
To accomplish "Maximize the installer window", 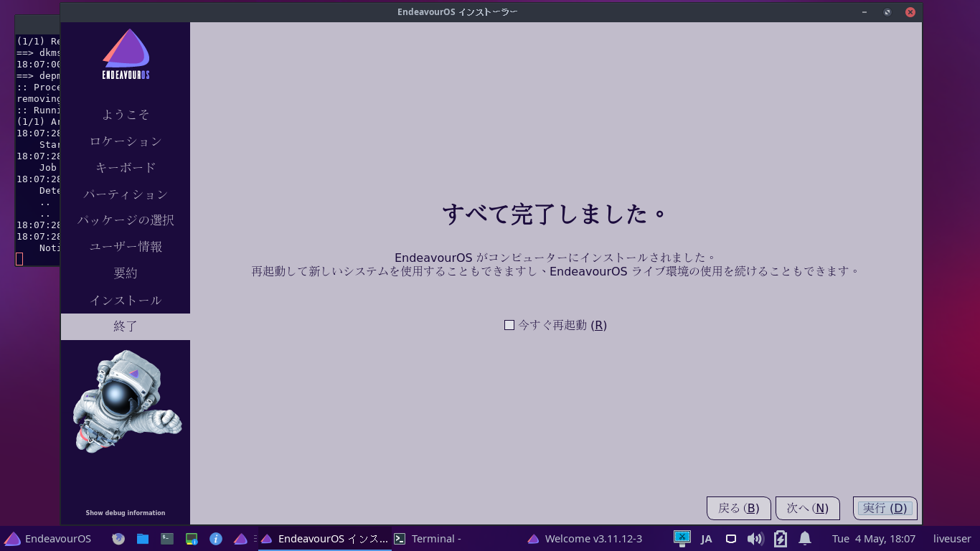I will coord(887,12).
